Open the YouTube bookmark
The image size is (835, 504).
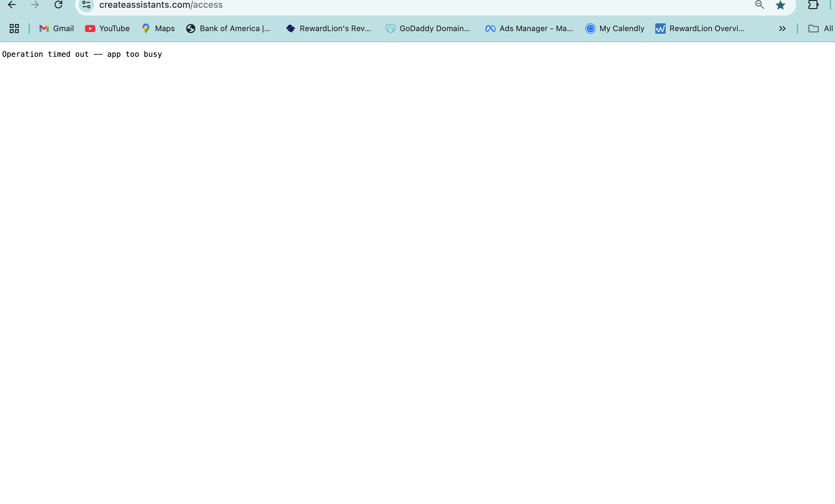[x=107, y=29]
